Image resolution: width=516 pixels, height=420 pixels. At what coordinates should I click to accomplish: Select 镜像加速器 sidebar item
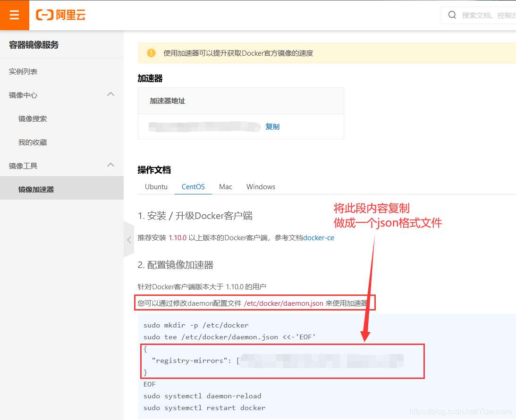coord(62,188)
